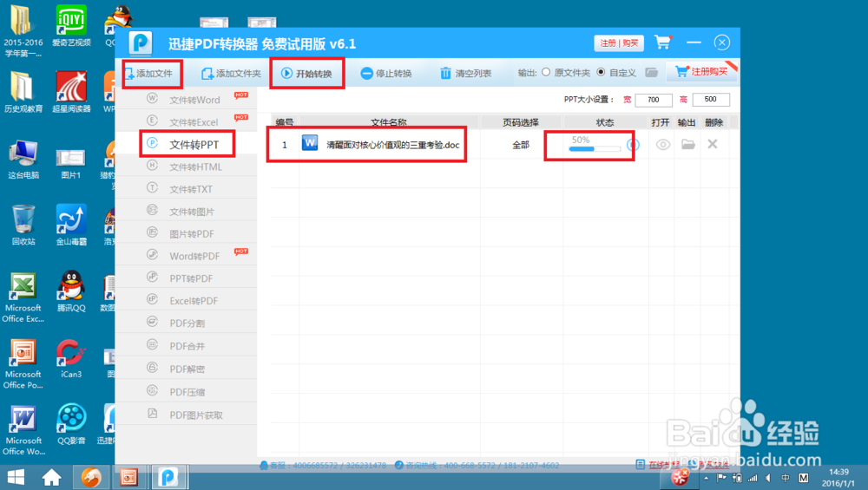The height and width of the screenshot is (490, 868).
Task: Open the 爱奇艺视频 desktop icon
Action: click(71, 25)
